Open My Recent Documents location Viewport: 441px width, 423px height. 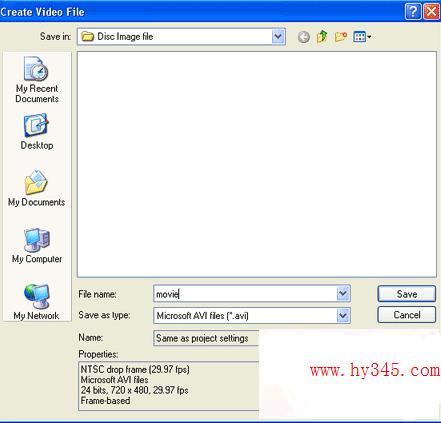pos(37,80)
